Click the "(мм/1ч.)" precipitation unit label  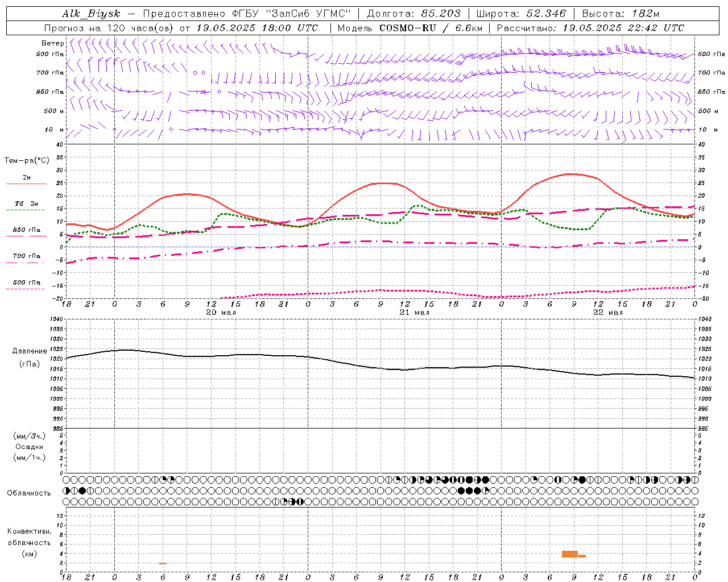(x=29, y=458)
